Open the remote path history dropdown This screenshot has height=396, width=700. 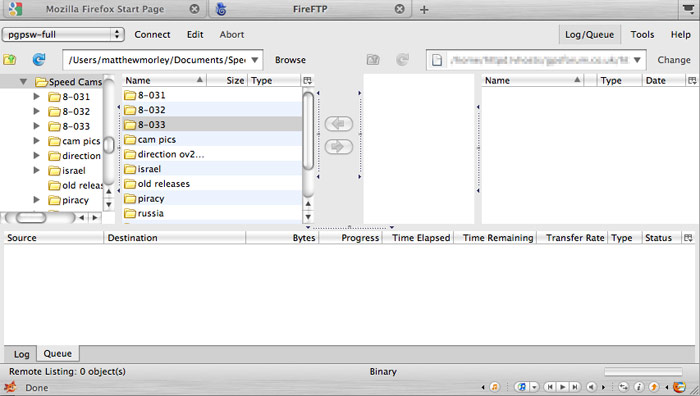tap(638, 60)
